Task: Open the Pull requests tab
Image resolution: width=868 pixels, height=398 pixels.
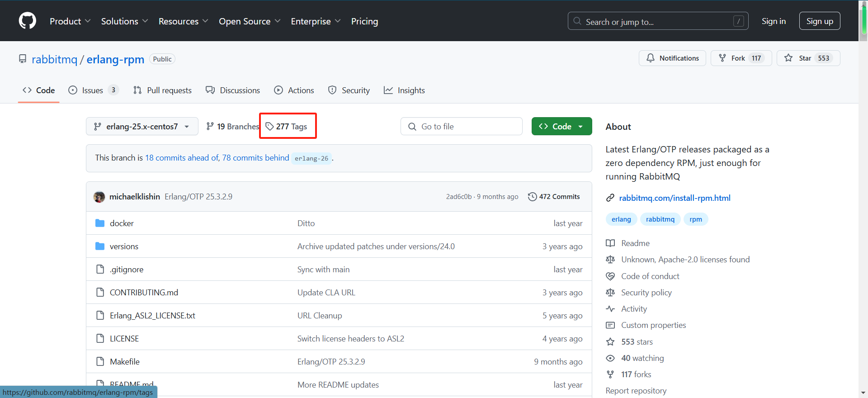Action: point(162,90)
